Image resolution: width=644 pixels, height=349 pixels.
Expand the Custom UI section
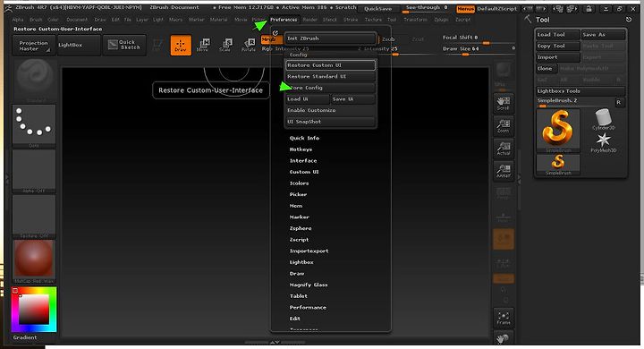(x=304, y=172)
